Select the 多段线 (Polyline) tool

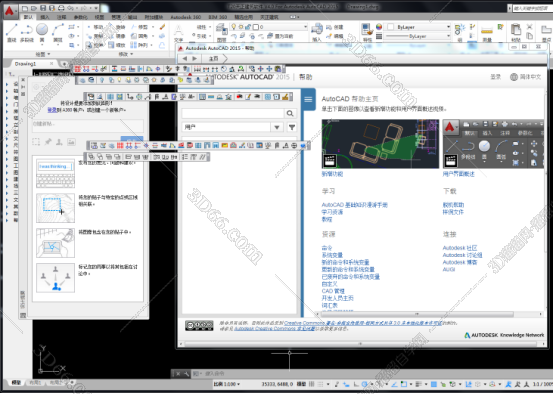point(27,32)
